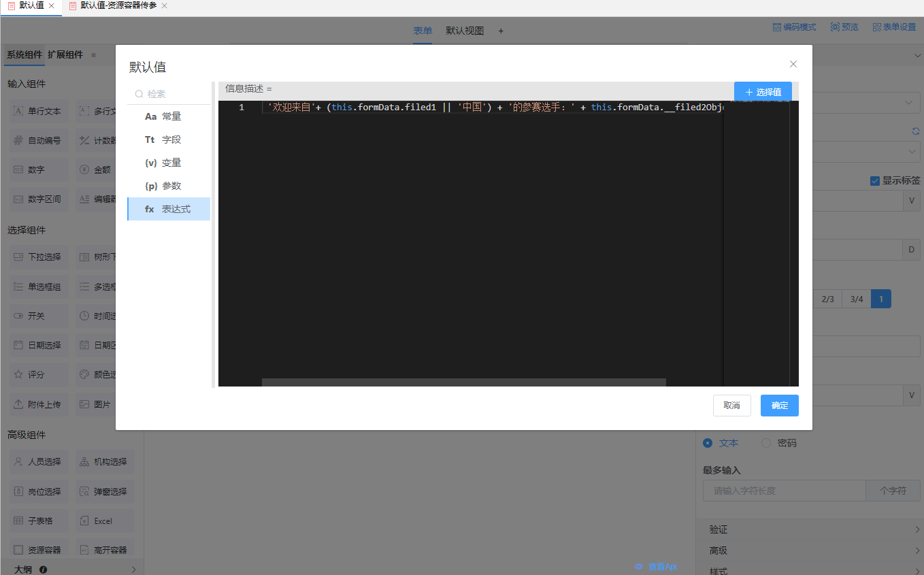
Task: Switch to the 字段 option in dialog
Action: 169,139
